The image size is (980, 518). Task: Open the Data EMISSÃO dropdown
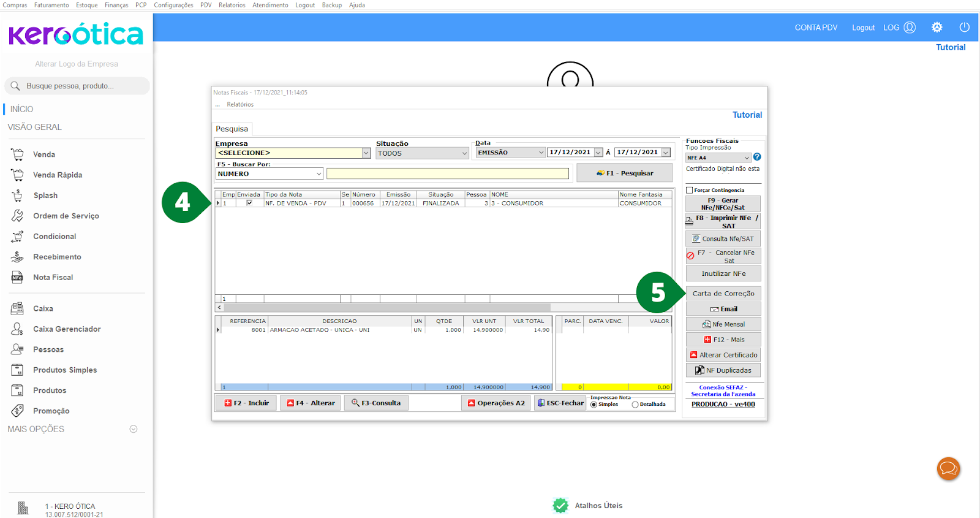tap(541, 153)
